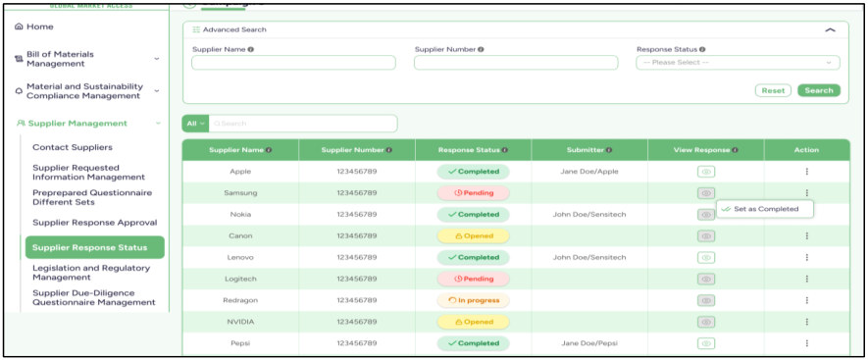View response for Lenovo row
Screen dimensions: 868x360
click(706, 258)
